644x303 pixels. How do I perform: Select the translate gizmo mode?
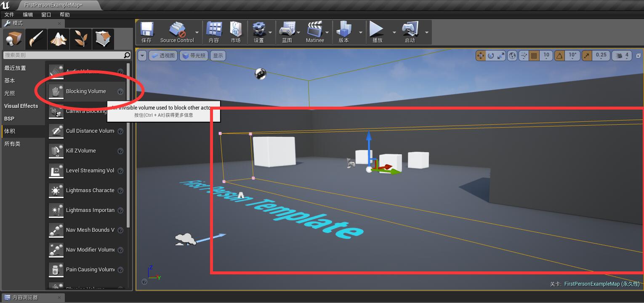click(x=481, y=55)
